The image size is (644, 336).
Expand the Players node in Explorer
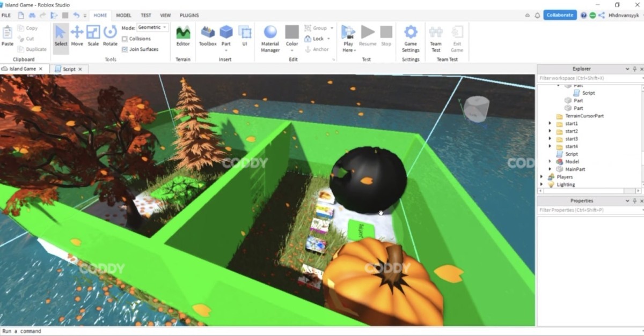pos(541,177)
